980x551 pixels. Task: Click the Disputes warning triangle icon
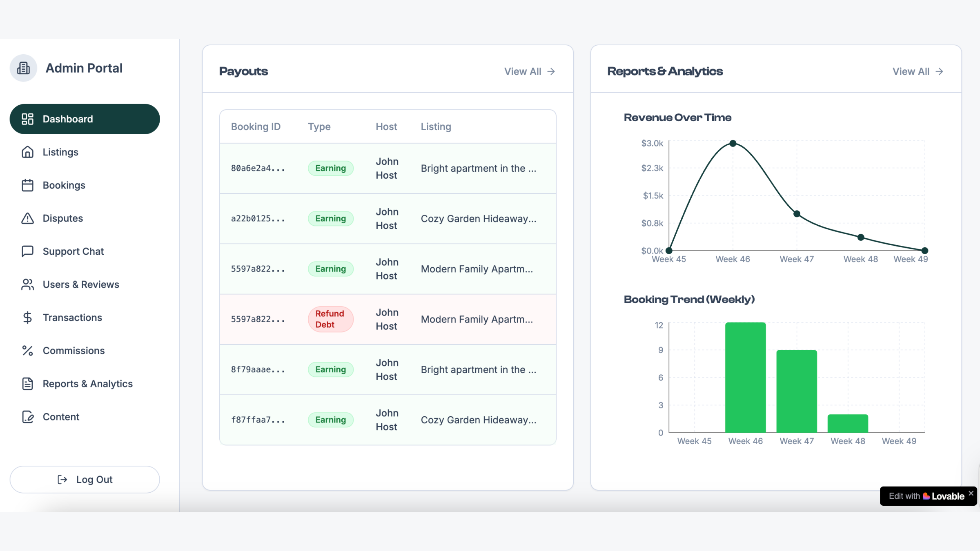pos(27,218)
